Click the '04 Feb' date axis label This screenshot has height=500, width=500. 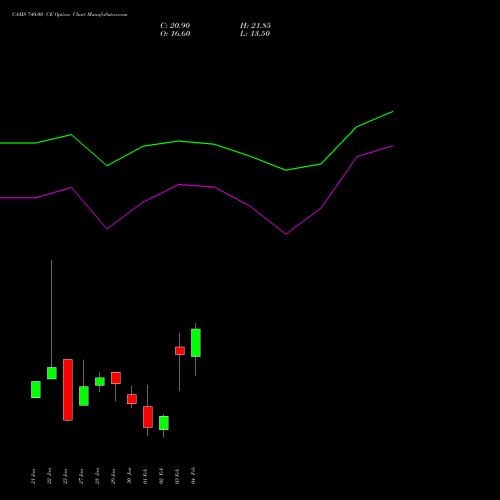(193, 476)
